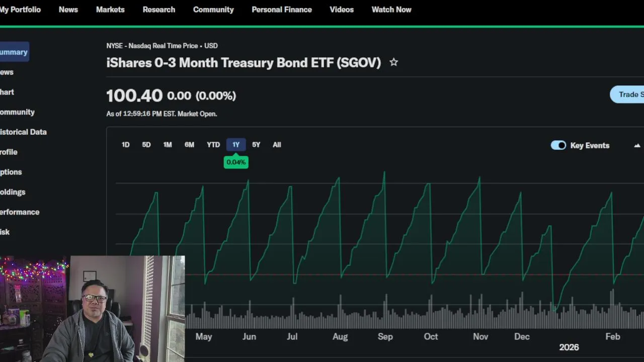
Task: Open the Community sidebar section
Action: coord(17,112)
